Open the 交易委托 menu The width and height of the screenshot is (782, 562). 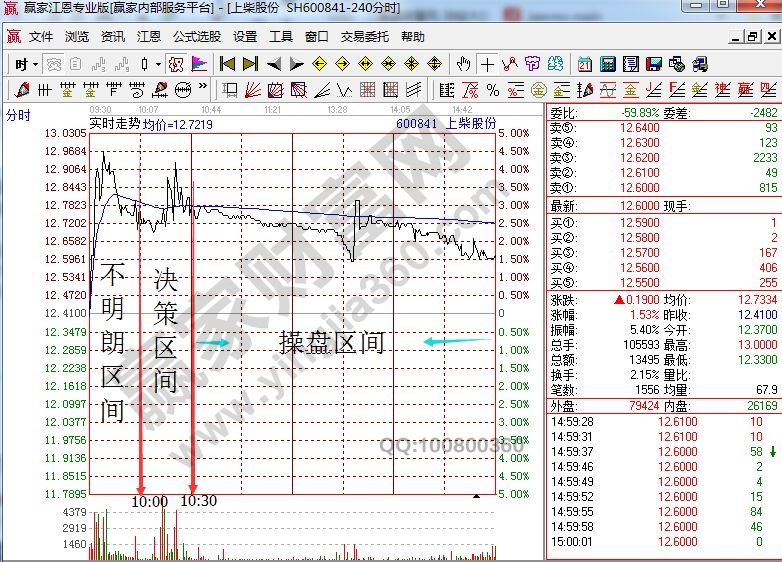pyautogui.click(x=365, y=37)
